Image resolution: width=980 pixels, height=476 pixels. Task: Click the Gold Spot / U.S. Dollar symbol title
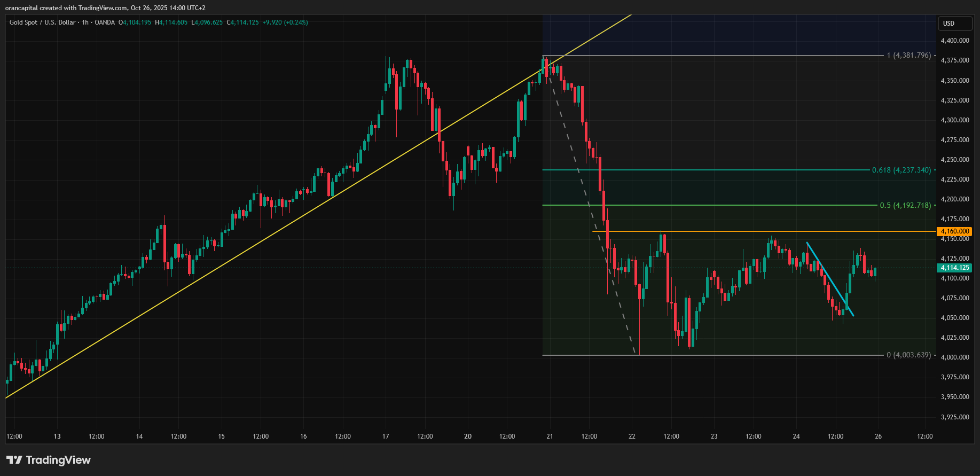point(43,22)
